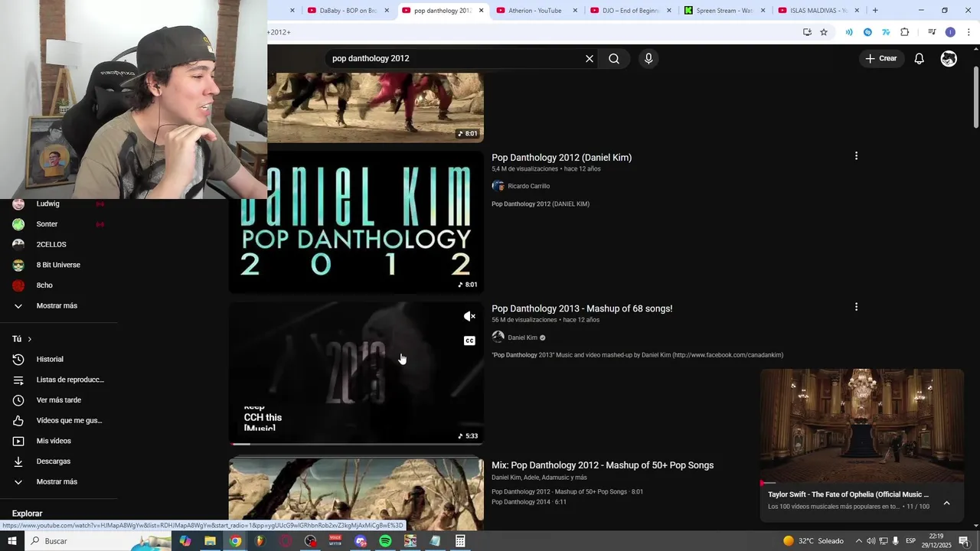Open Pop Danthology 2013 Mashup title

[x=582, y=308]
